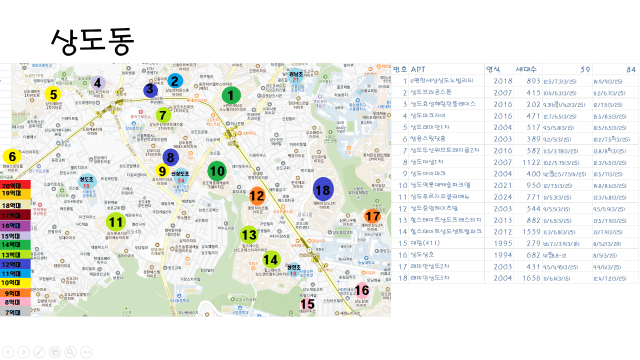Viewport: 640px width, 360px height.
Task: Select the yellow 10억대 legend swatch
Action: point(15,283)
